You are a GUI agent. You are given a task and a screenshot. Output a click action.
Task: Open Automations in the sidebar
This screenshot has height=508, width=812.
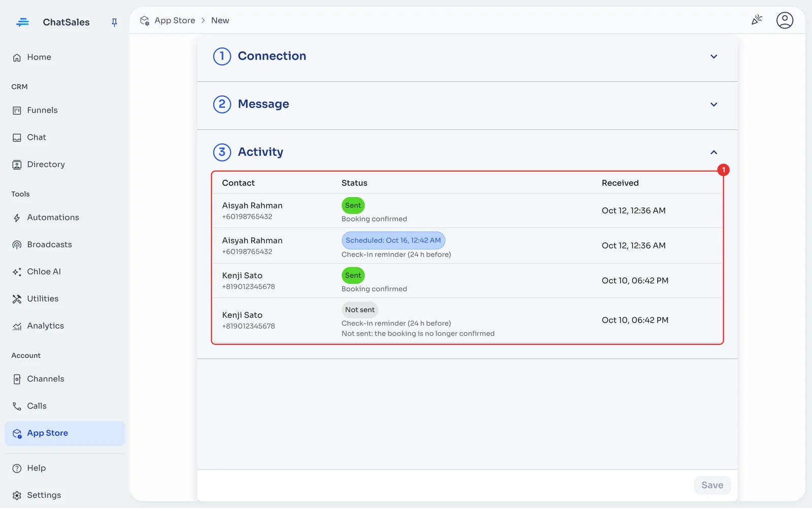(x=64, y=217)
